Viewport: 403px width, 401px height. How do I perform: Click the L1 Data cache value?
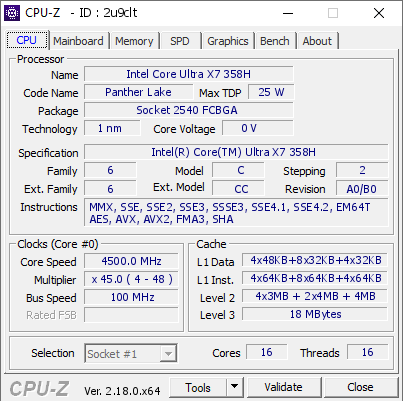(x=315, y=260)
